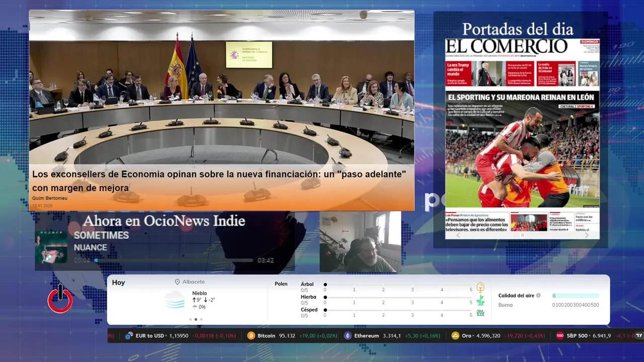Click the 03:42 track duration
Viewport: 644px width, 362px height.
click(x=266, y=260)
